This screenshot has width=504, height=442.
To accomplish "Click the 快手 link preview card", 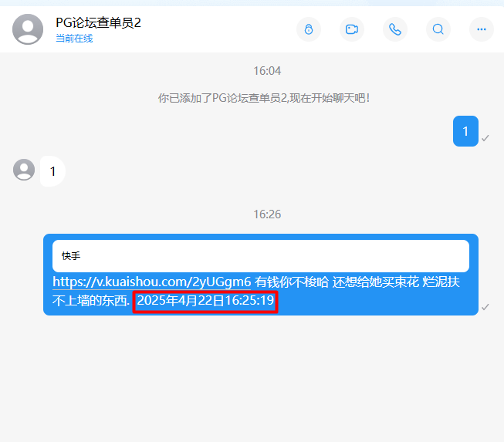I will 261,256.
